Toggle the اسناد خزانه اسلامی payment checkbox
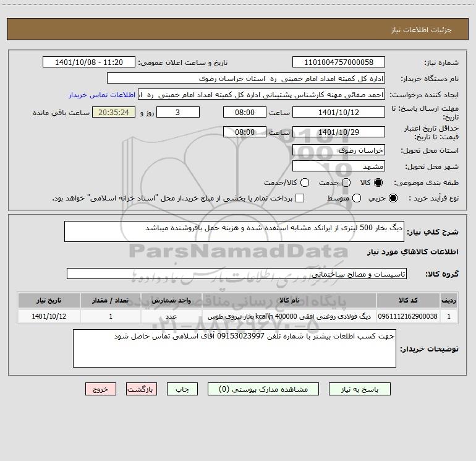476x461 pixels. tap(300, 198)
